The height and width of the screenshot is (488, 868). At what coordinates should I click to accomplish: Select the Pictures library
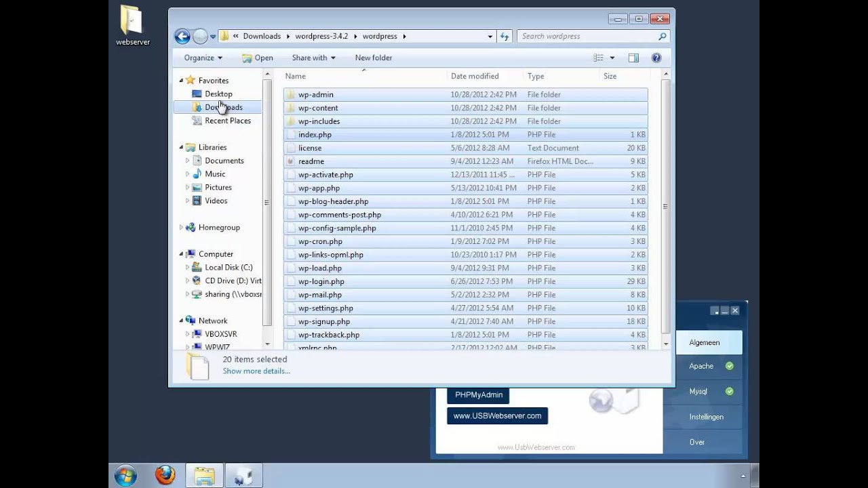point(218,187)
